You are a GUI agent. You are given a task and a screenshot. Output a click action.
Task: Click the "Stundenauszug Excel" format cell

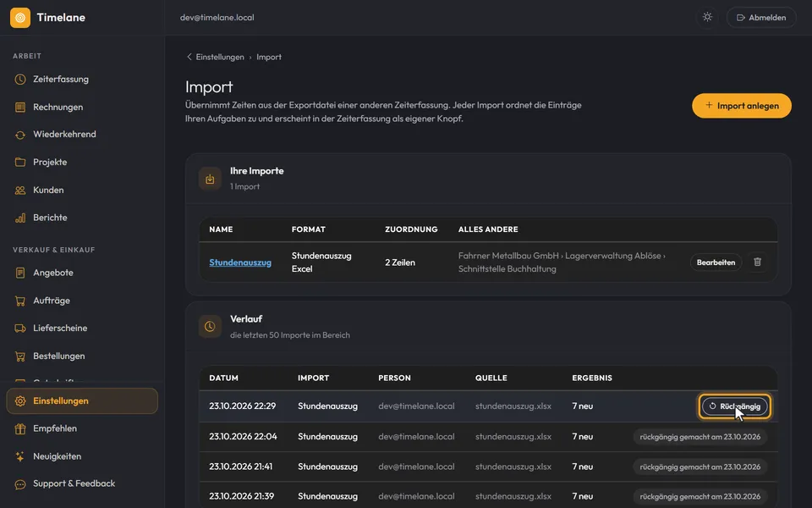(x=321, y=262)
